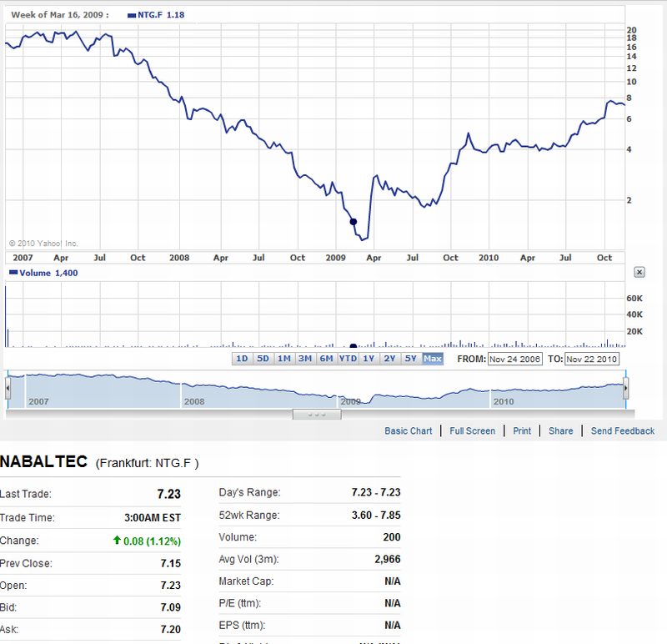Screen dimensions: 667x644
Task: Click Volume value 200 in quote table
Action: [392, 537]
